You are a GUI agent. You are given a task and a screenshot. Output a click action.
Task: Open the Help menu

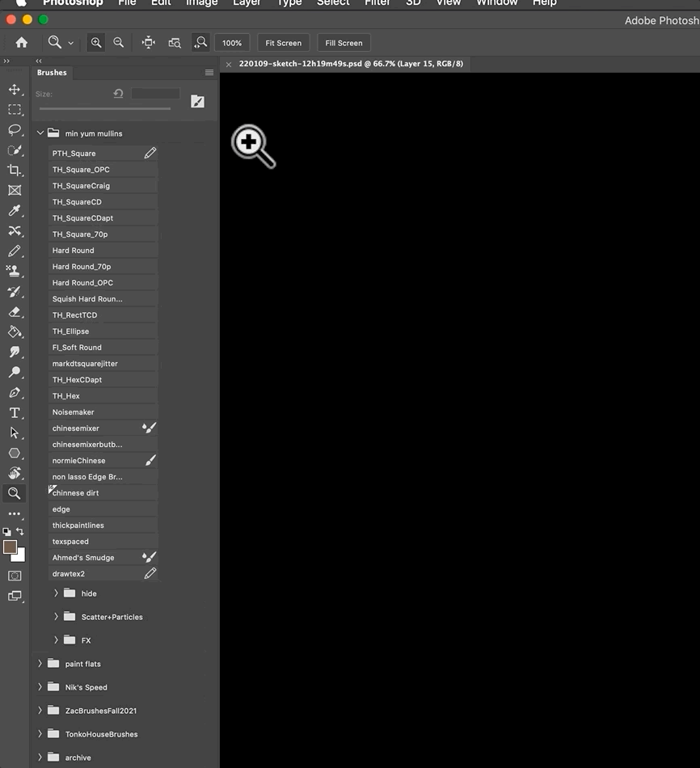pyautogui.click(x=544, y=3)
